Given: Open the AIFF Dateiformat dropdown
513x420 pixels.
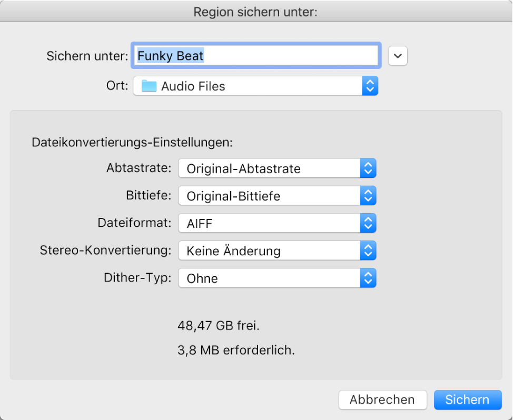Looking at the screenshot, I should (x=277, y=223).
